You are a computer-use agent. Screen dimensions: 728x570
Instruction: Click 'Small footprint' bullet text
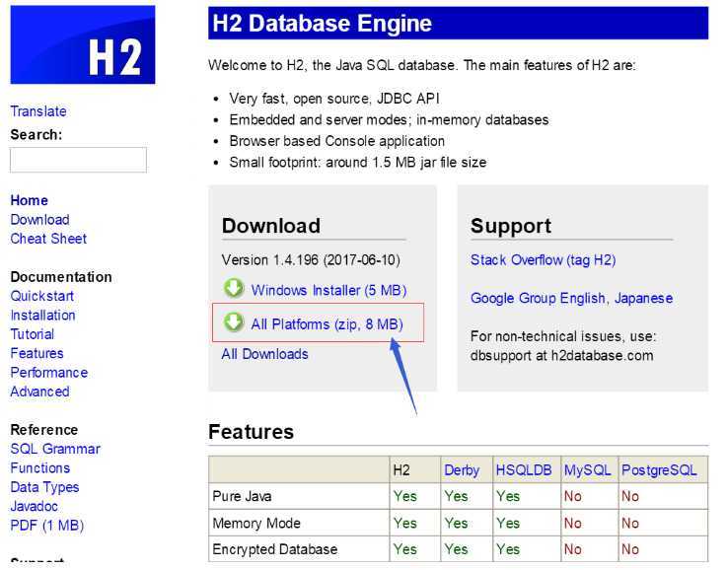pos(358,163)
